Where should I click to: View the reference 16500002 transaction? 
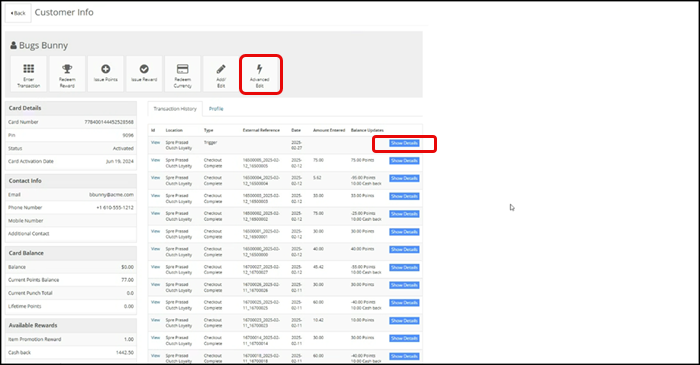click(155, 213)
